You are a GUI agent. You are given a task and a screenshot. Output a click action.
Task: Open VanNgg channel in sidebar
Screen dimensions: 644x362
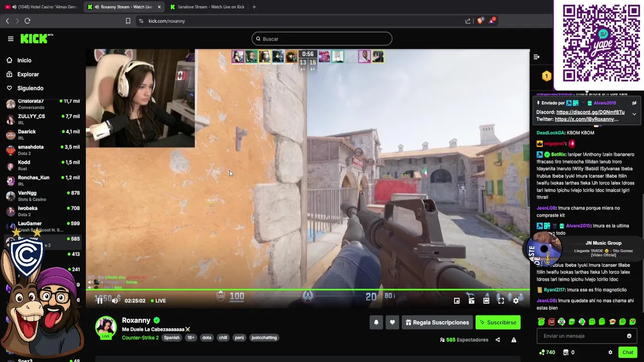click(x=43, y=196)
